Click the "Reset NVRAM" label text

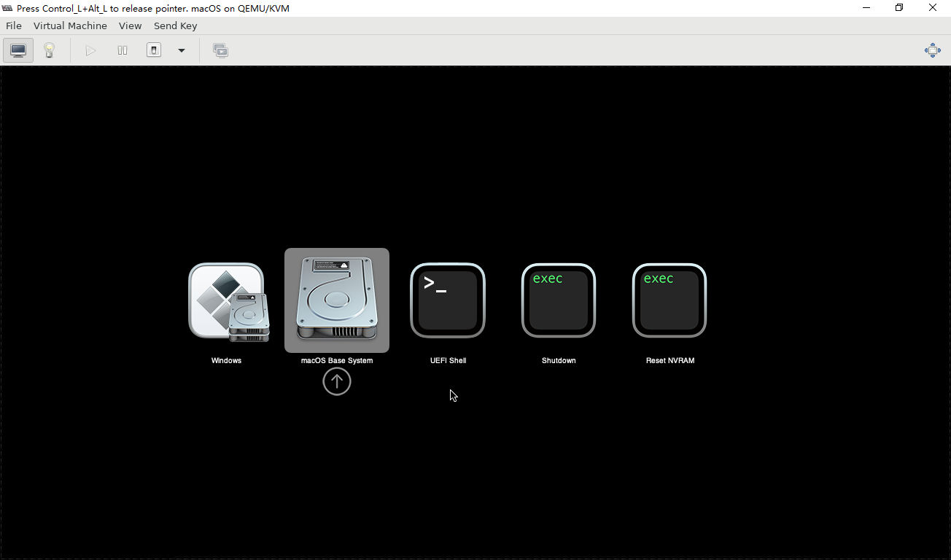point(670,360)
